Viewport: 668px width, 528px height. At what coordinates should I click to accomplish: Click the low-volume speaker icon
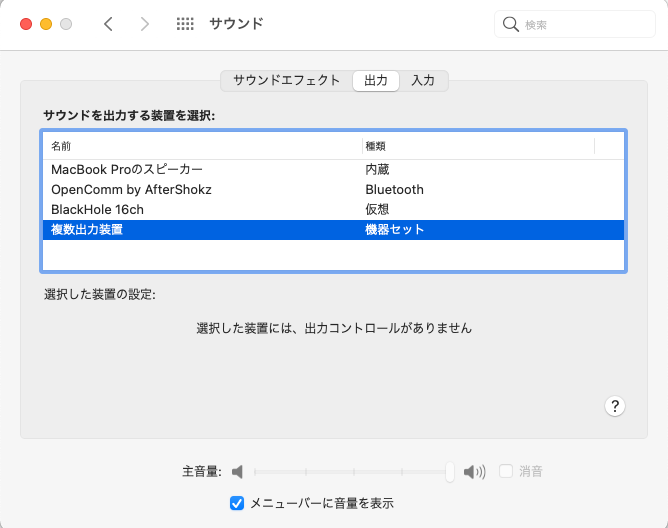pos(237,472)
